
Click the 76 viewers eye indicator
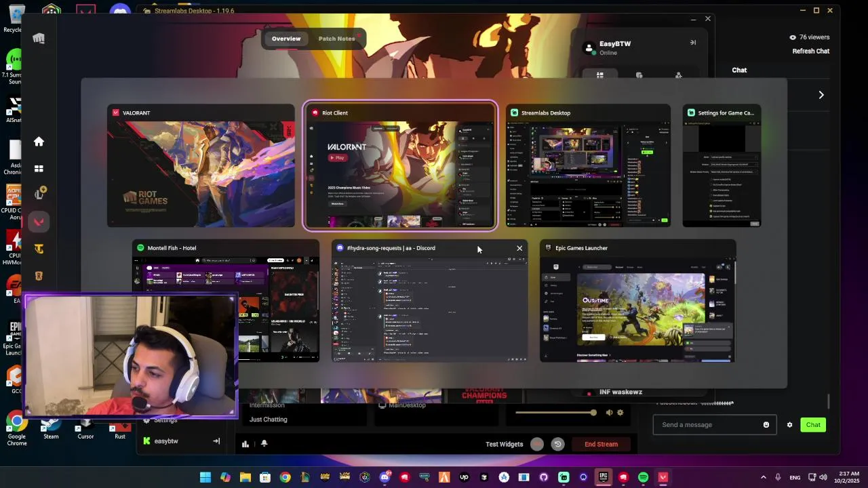[x=809, y=37]
